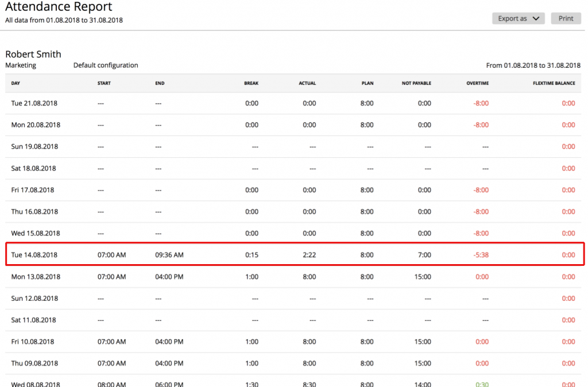Screen dimensions: 588x387
Task: Click 07:00 AM start on Thu 09.08.2018
Action: pos(112,363)
